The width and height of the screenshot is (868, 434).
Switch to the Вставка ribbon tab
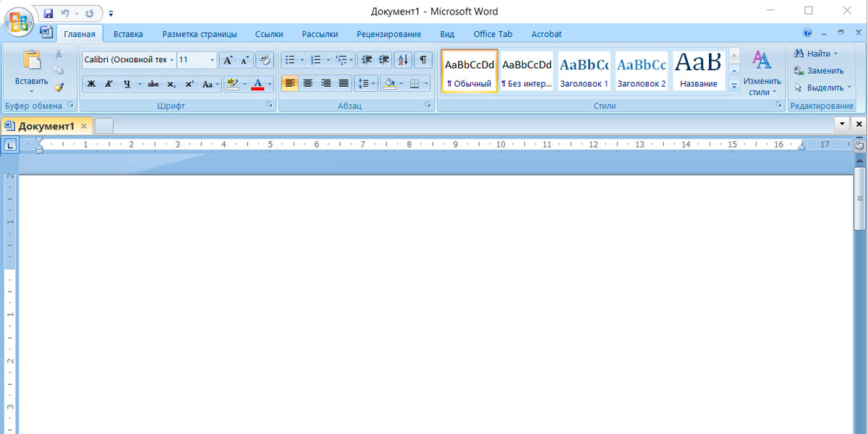128,34
